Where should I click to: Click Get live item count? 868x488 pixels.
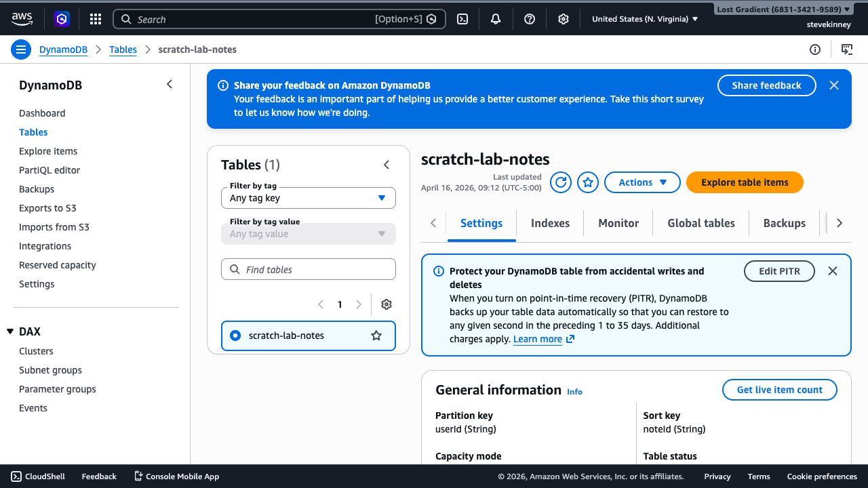(x=780, y=390)
